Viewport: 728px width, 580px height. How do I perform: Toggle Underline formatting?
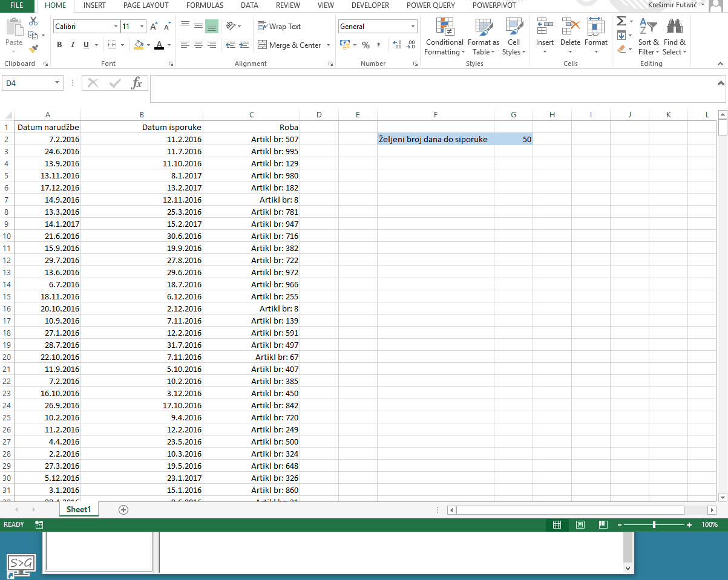(x=86, y=45)
